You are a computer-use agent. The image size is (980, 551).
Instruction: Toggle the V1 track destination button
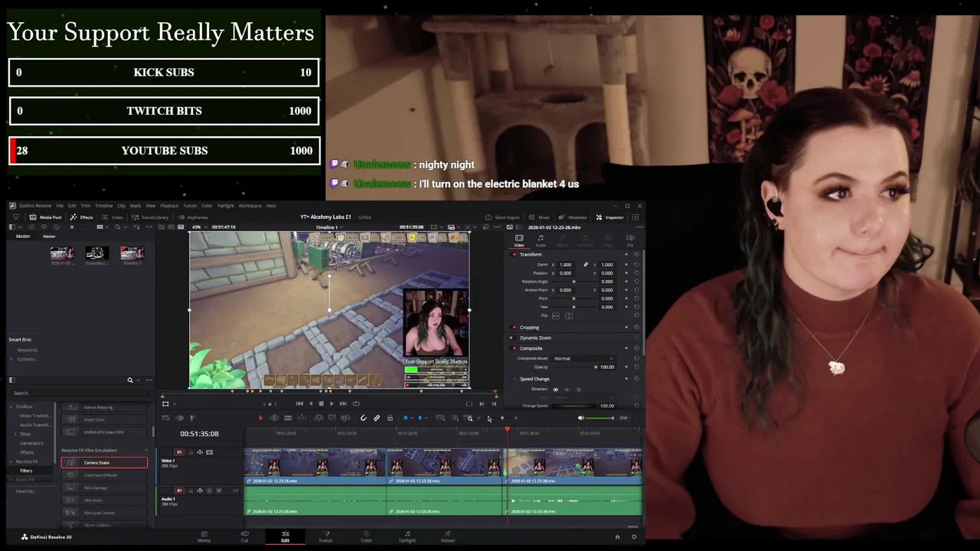pyautogui.click(x=180, y=452)
